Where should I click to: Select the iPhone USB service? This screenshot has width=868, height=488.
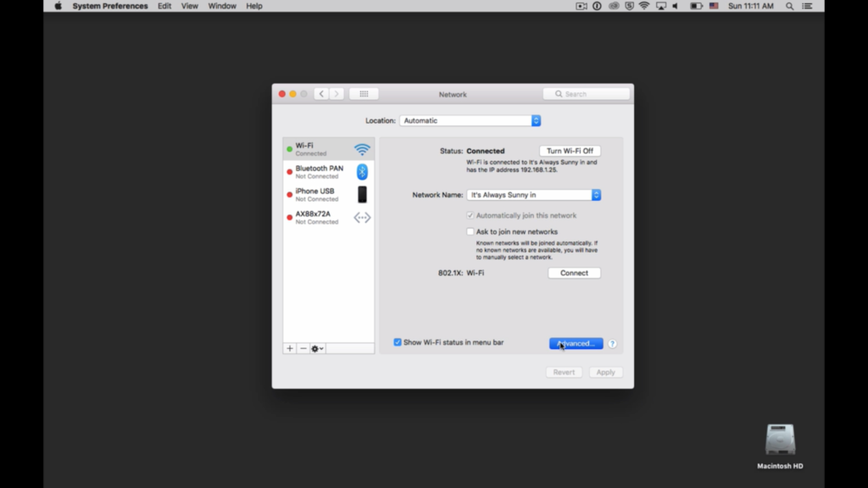coord(328,195)
